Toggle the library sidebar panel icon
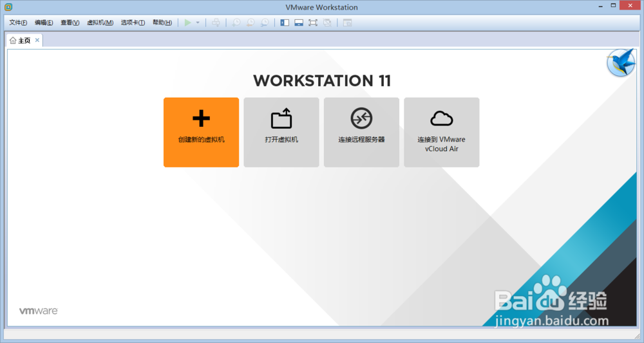644x343 pixels. (285, 23)
